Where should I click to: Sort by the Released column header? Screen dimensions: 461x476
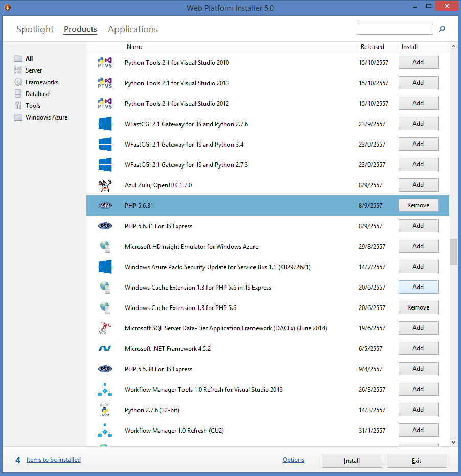coord(377,47)
